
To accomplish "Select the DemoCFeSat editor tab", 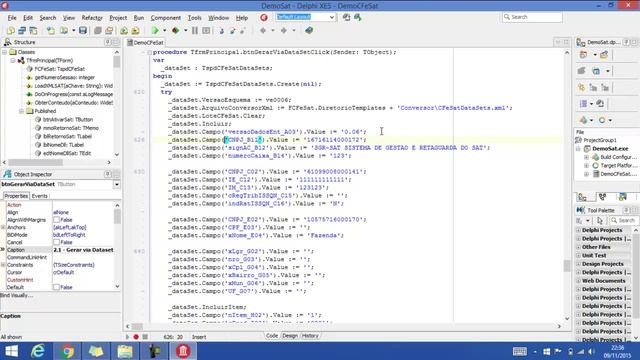I will click(x=145, y=42).
